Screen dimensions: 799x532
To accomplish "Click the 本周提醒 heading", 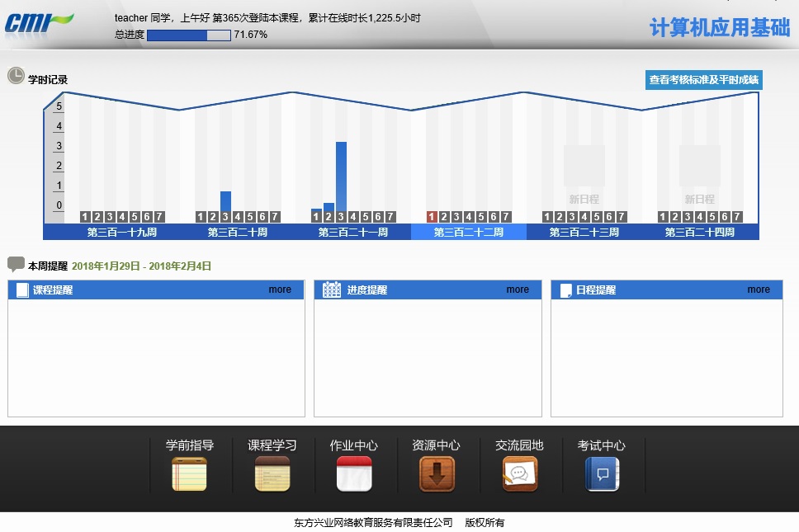I will tap(48, 266).
